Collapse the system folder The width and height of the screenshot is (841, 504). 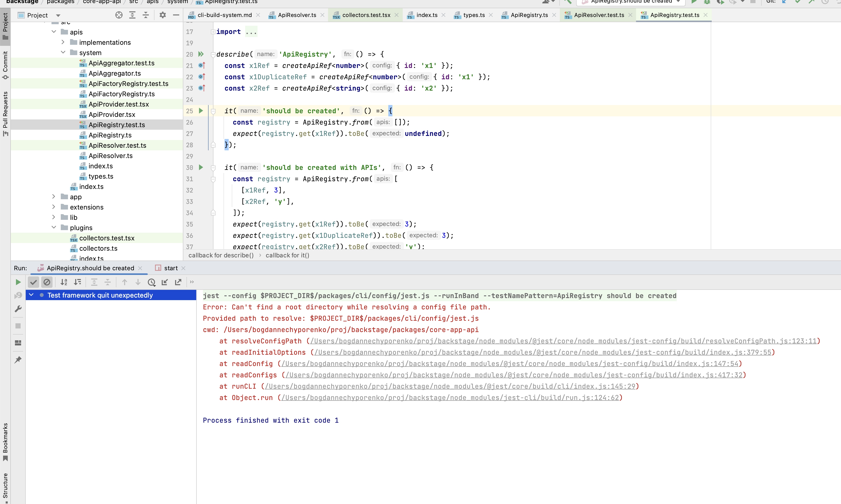(x=63, y=52)
